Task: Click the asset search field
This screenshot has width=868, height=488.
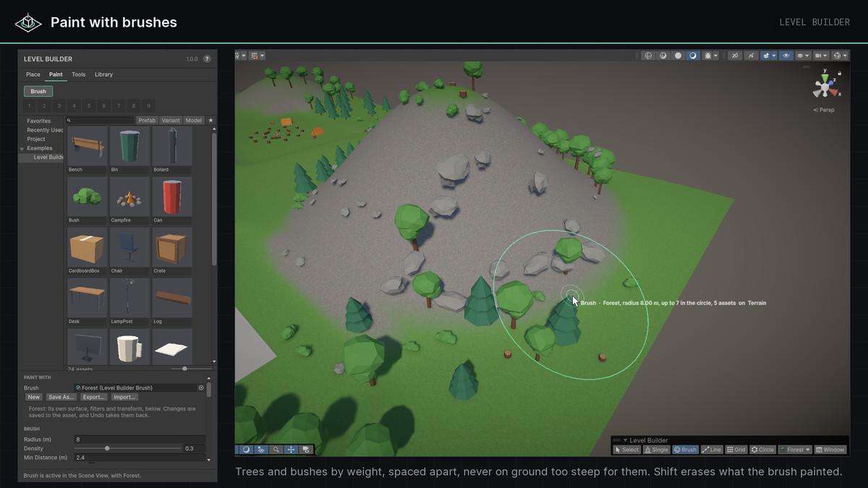Action: pyautogui.click(x=100, y=120)
